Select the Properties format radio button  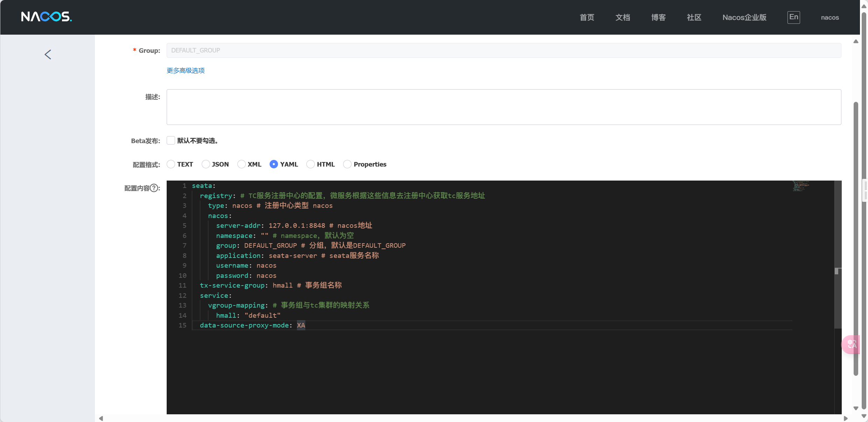347,164
